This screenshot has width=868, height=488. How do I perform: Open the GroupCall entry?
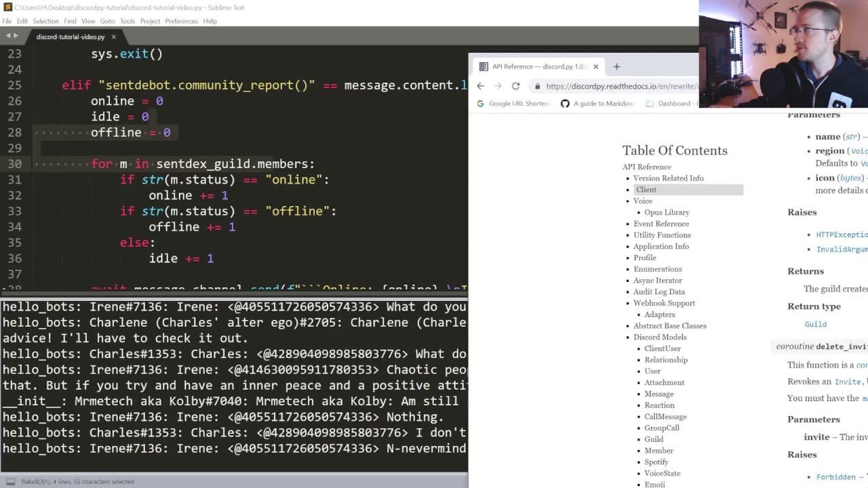[662, 428]
